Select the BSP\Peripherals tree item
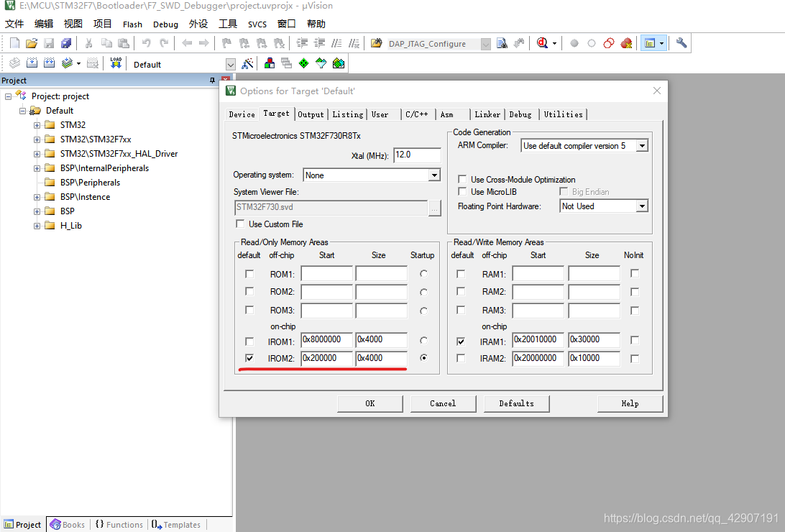The height and width of the screenshot is (532, 785). coord(90,183)
